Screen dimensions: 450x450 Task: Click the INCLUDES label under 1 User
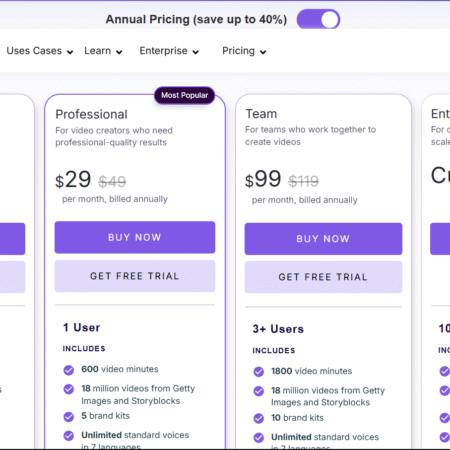coord(84,349)
